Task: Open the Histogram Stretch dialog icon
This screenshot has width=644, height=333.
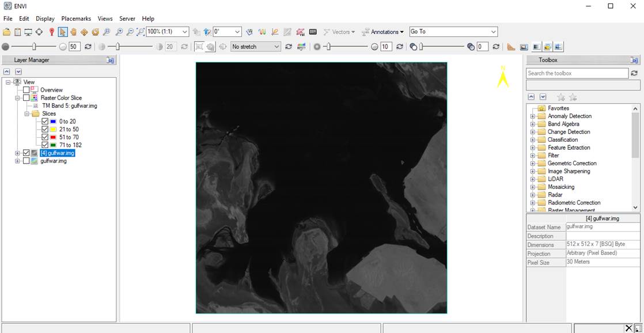Action: click(301, 47)
